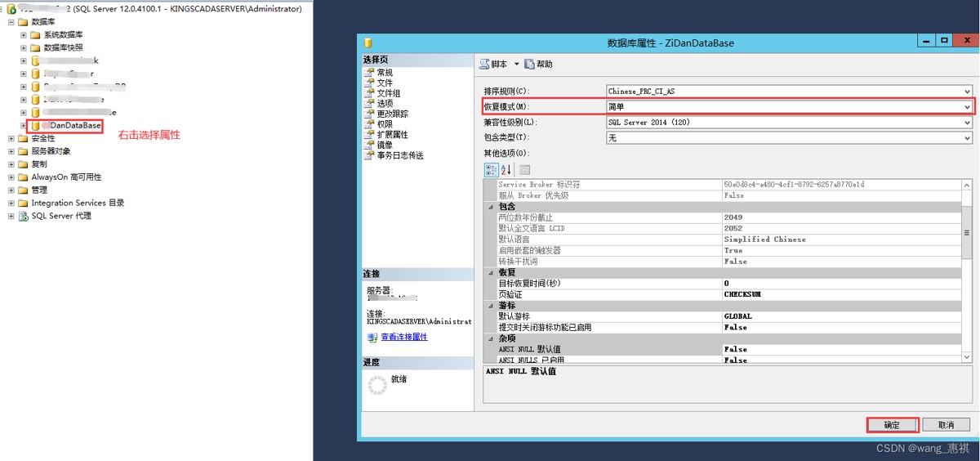Viewport: 980px width, 461px height.
Task: Open the 查看连接属性 link
Action: click(403, 337)
